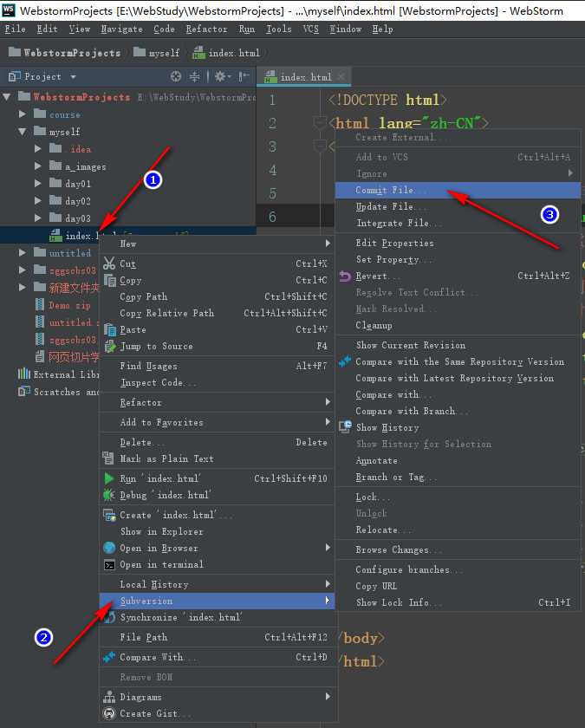Select Edit Properties
The width and height of the screenshot is (585, 728).
(x=458, y=243)
